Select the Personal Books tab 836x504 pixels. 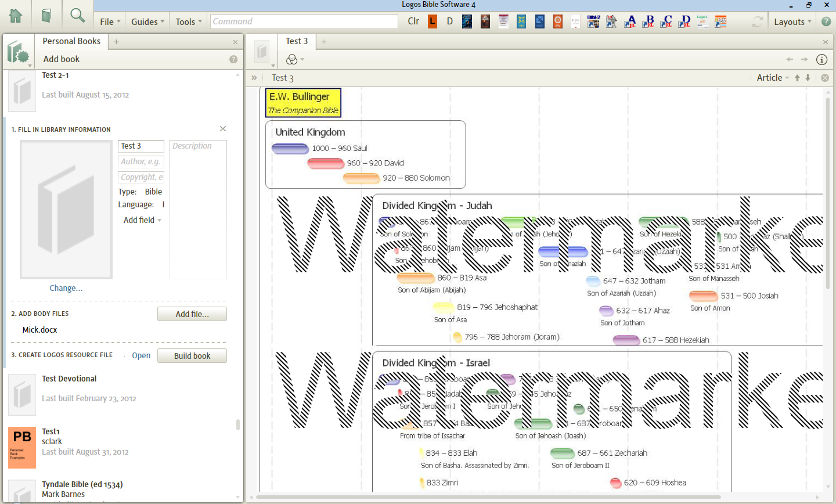tap(71, 41)
